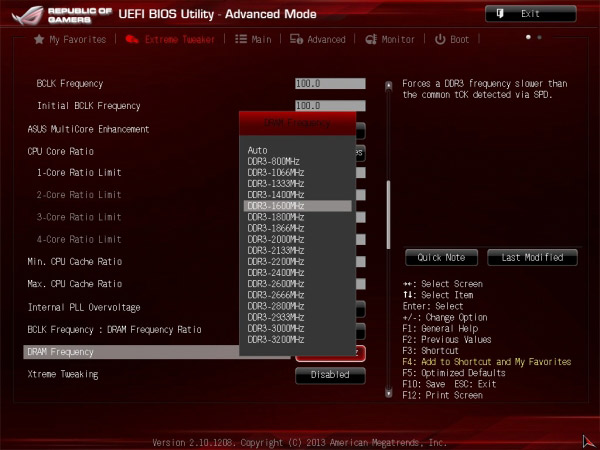Image resolution: width=600 pixels, height=450 pixels.
Task: Select DDR3-1866MHz from list
Action: coord(297,228)
